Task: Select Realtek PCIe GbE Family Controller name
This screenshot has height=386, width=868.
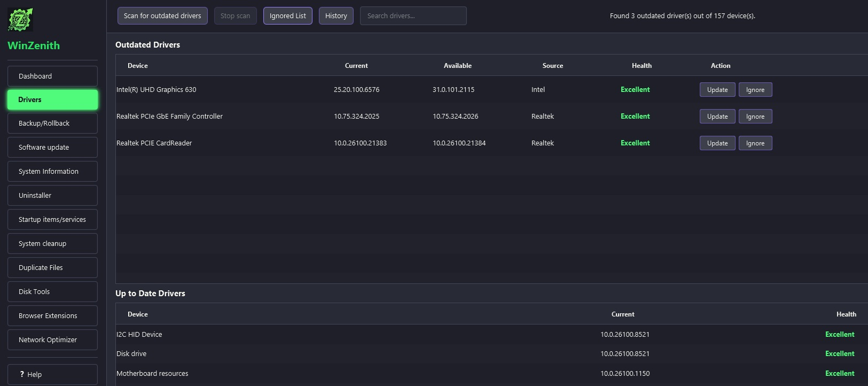Action: [170, 116]
